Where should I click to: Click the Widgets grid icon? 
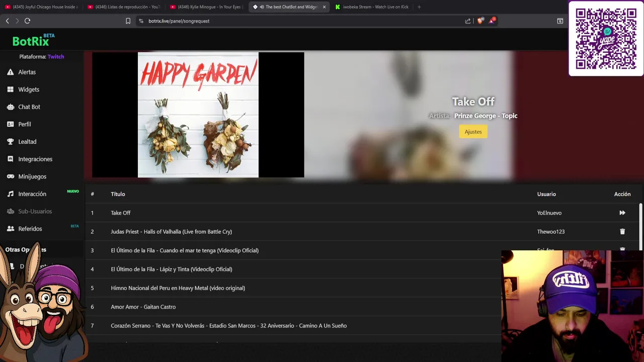(10, 89)
